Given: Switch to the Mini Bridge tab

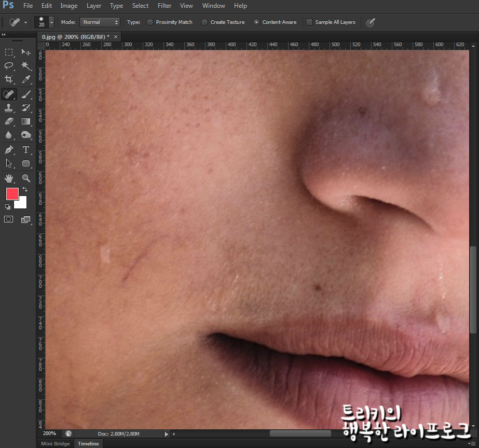Looking at the screenshot, I should pyautogui.click(x=55, y=444).
